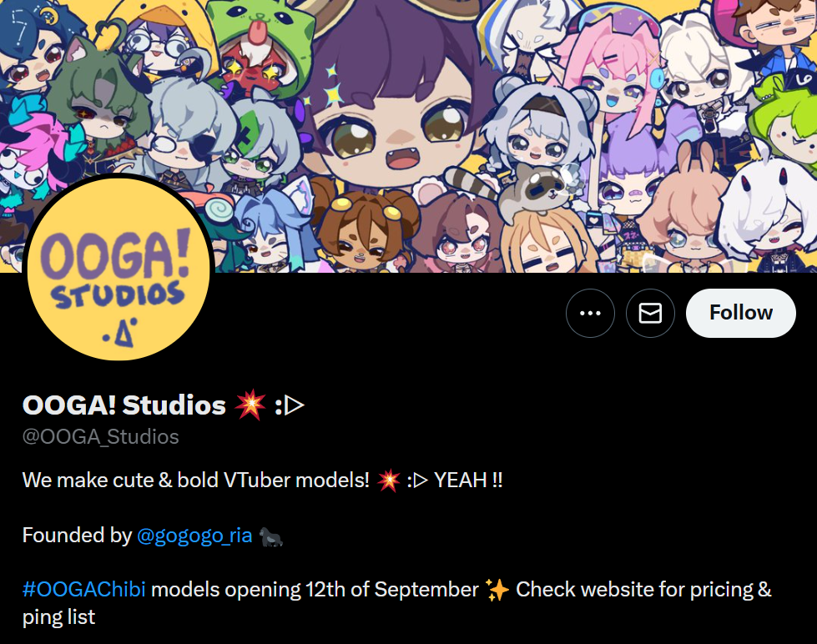This screenshot has width=817, height=644.
Task: Click the collision emoji beside the display name
Action: 250,405
